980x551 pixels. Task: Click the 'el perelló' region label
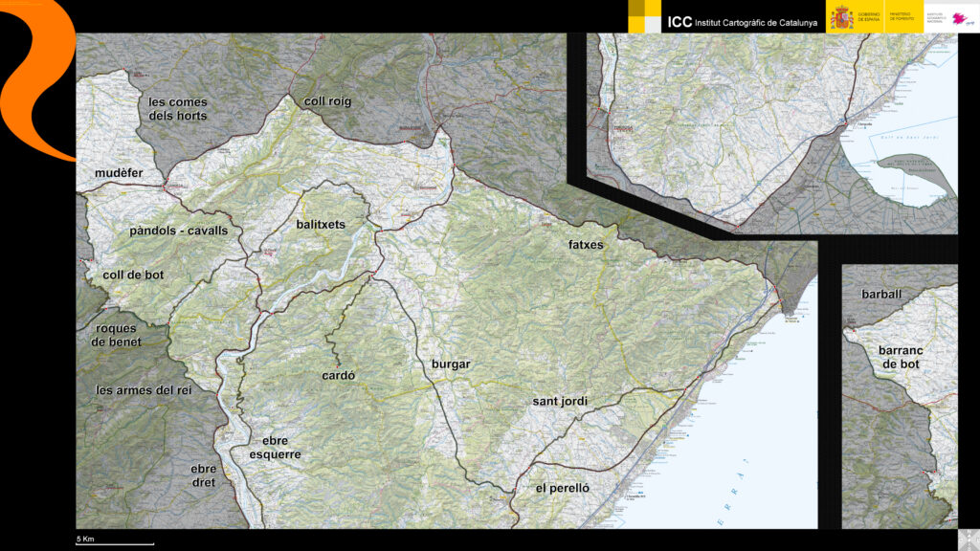pos(563,488)
